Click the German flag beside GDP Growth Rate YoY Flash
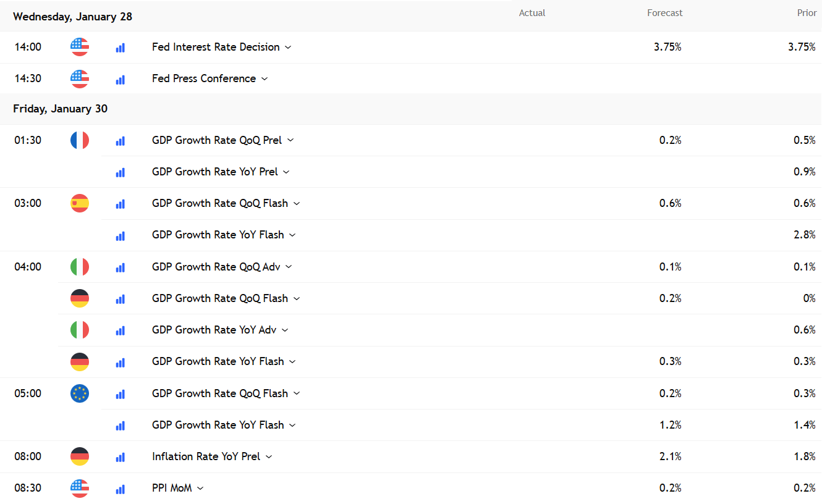The height and width of the screenshot is (504, 822). coord(80,361)
